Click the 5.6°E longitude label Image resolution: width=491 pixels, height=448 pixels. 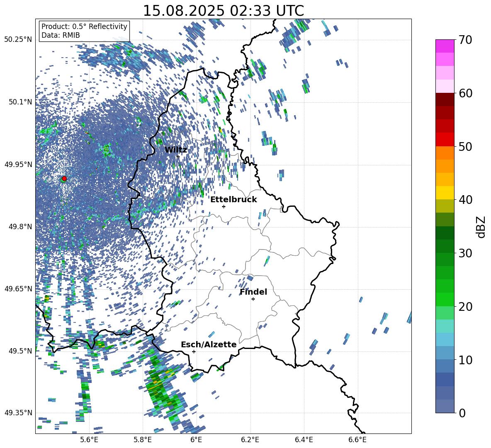pos(89,440)
